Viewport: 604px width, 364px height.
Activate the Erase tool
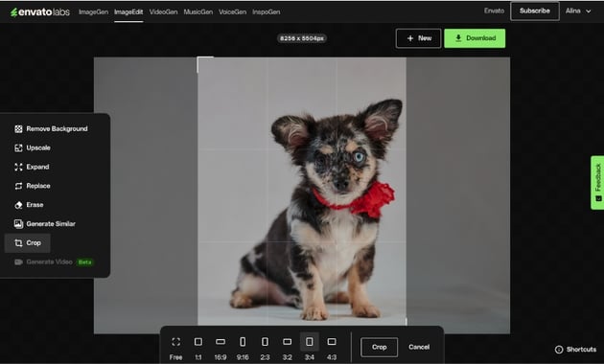(x=29, y=205)
